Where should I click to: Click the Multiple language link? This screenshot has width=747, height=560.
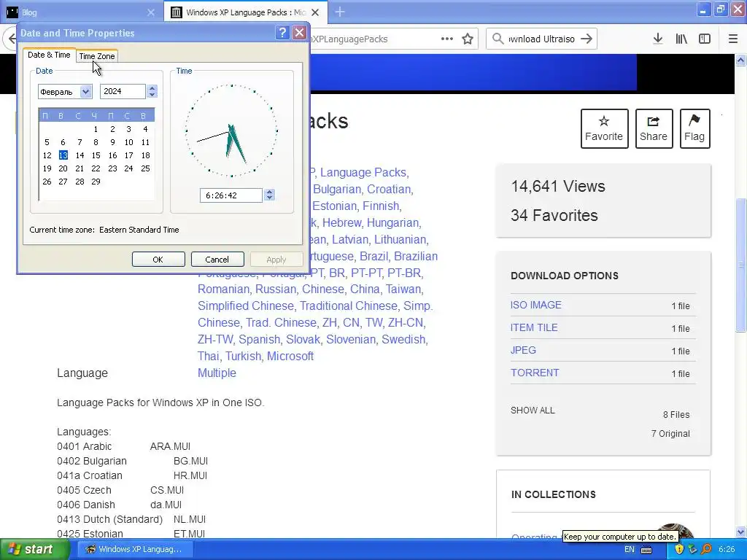click(x=217, y=373)
